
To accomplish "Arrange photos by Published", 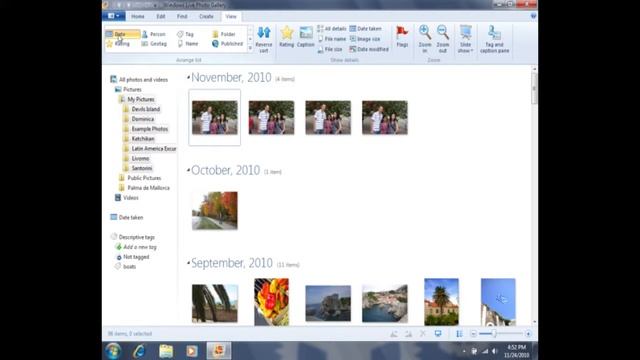I will 227,44.
